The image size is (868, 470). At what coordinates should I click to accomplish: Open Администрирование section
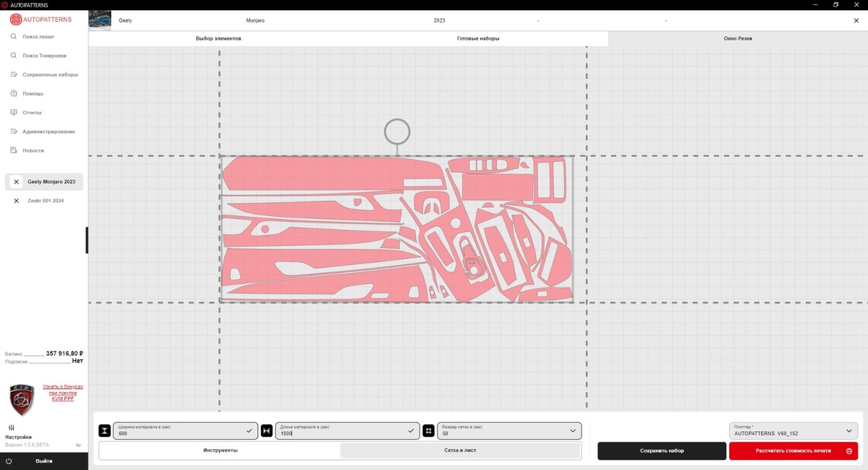click(x=48, y=132)
